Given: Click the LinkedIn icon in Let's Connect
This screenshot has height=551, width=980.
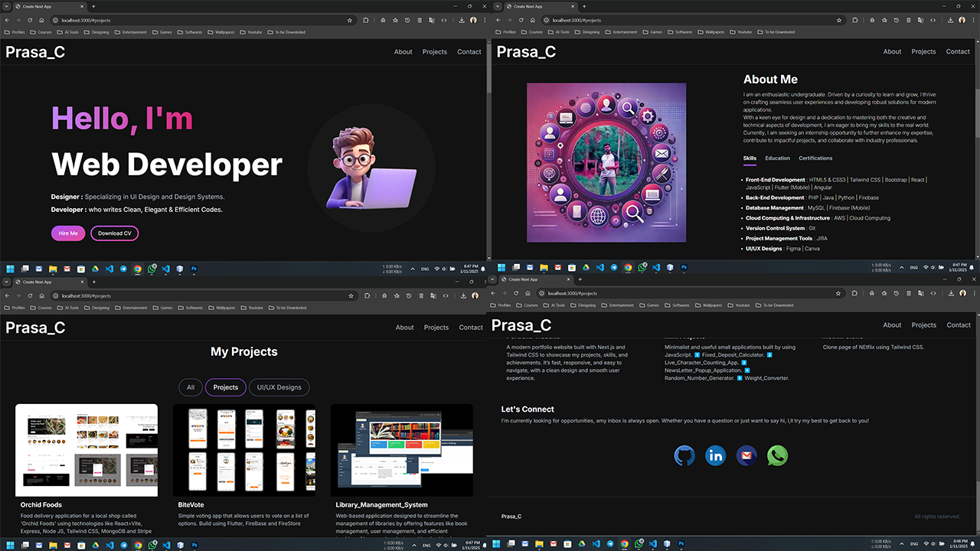Looking at the screenshot, I should [715, 455].
